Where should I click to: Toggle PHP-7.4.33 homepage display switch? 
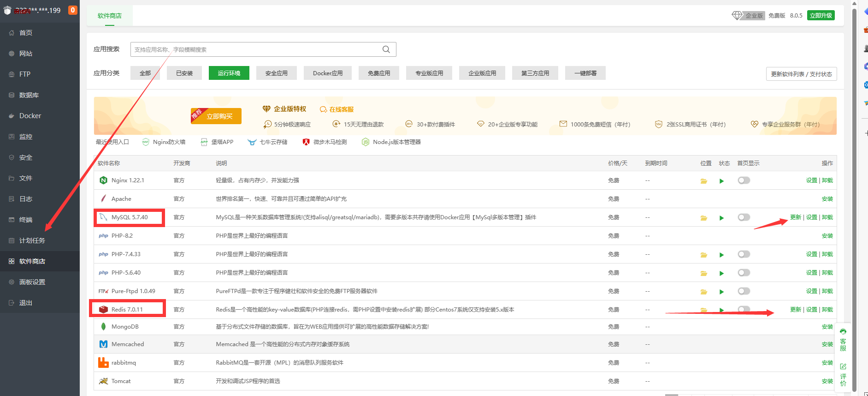[744, 254]
